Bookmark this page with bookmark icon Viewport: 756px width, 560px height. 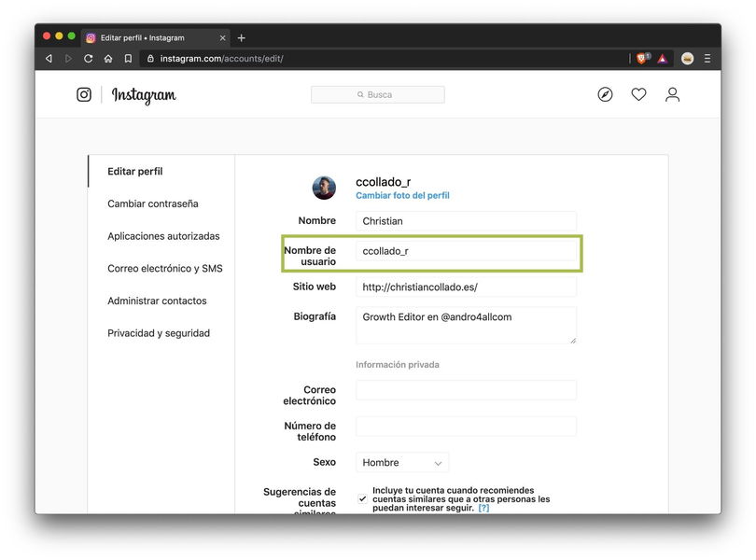click(x=128, y=59)
